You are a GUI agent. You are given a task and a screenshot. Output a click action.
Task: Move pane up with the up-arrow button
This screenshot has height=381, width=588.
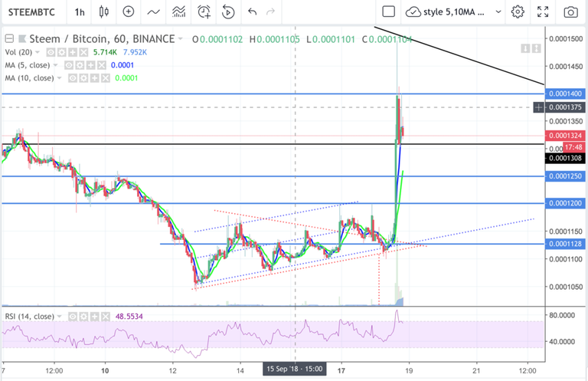536,48
